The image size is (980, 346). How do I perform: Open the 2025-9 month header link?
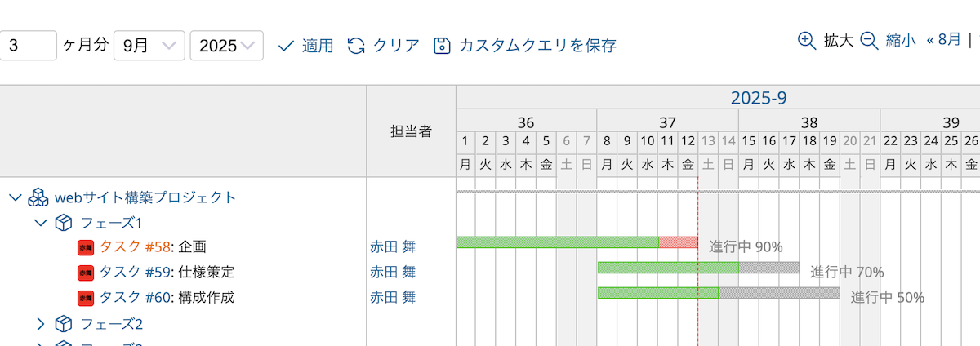coord(759,98)
